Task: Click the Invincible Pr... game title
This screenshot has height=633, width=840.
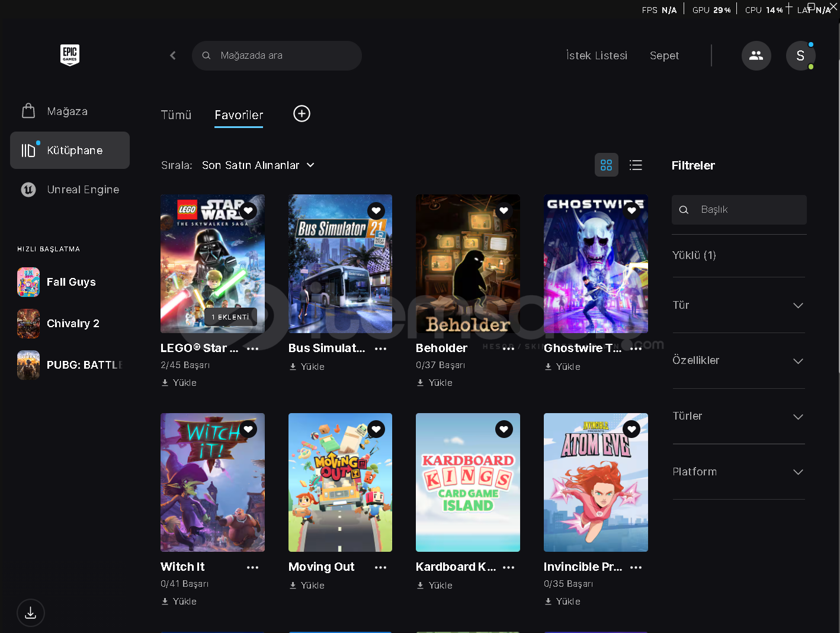Action: pos(583,567)
